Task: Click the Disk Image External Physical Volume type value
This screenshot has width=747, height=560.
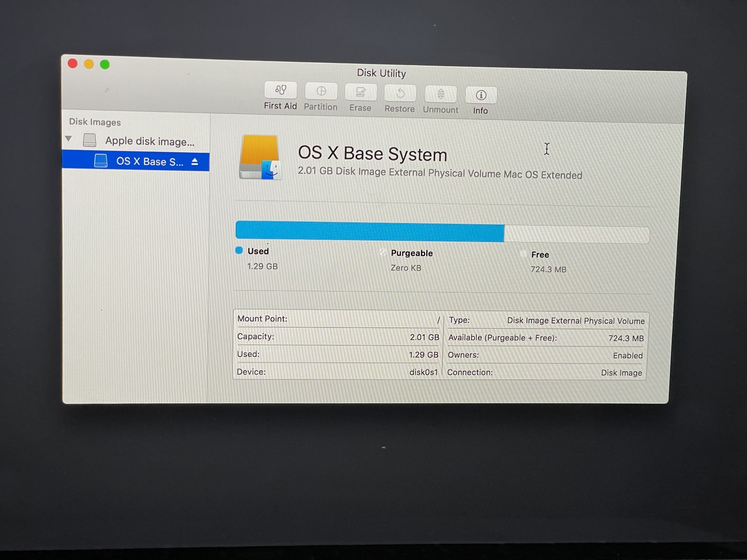Action: coord(576,321)
